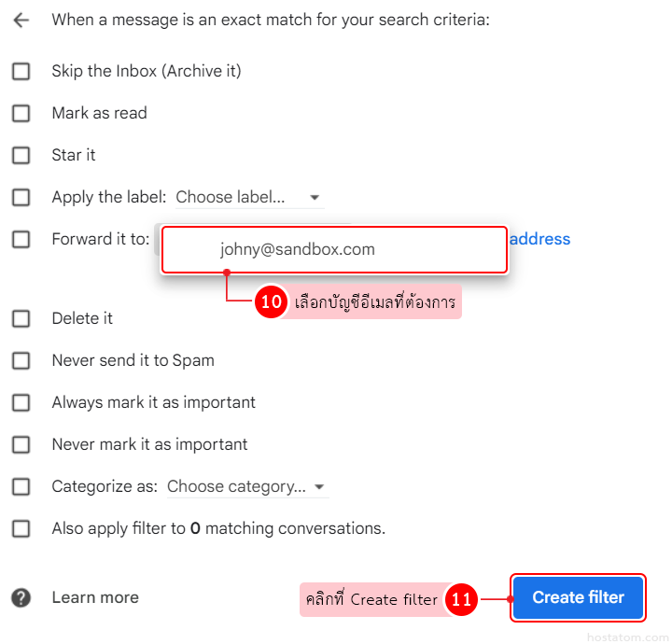Expand the Choose category dropdown
This screenshot has height=644, width=672.
pyautogui.click(x=246, y=486)
